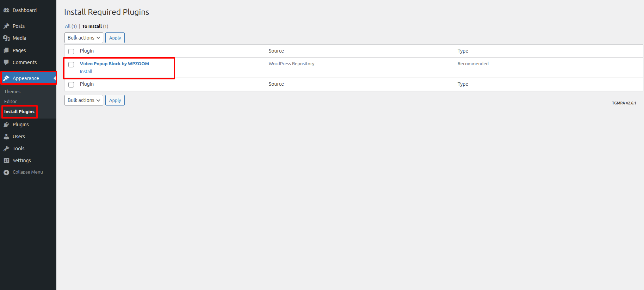644x290 pixels.
Task: Open the bottom Bulk actions dropdown
Action: click(83, 100)
